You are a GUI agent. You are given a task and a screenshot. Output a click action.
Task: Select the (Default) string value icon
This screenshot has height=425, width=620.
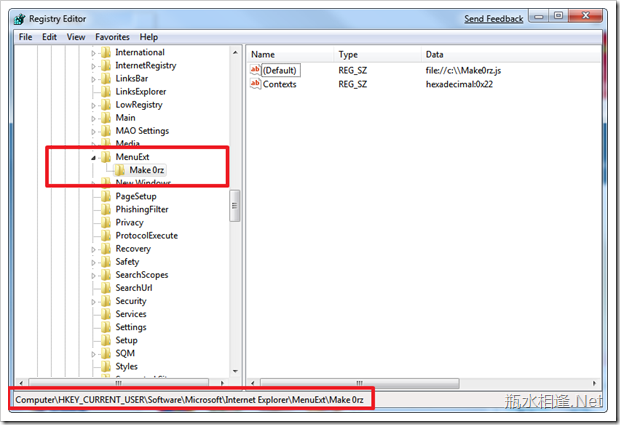pyautogui.click(x=255, y=71)
